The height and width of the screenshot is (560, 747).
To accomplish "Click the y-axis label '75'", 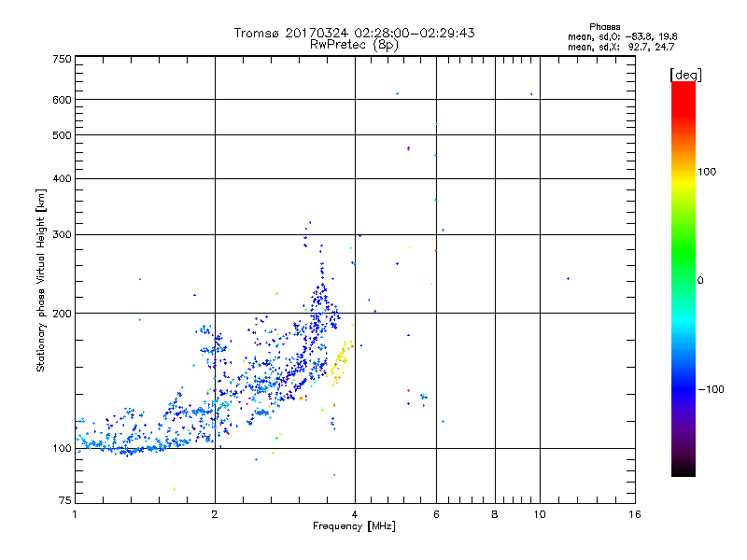I will [65, 500].
